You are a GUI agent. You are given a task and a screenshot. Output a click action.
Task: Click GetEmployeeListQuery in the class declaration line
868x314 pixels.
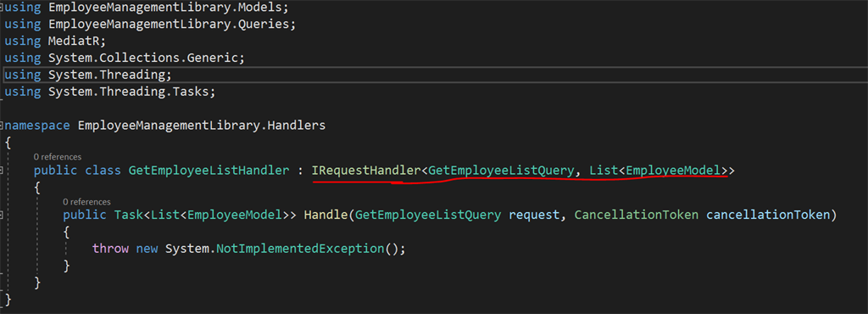(501, 171)
